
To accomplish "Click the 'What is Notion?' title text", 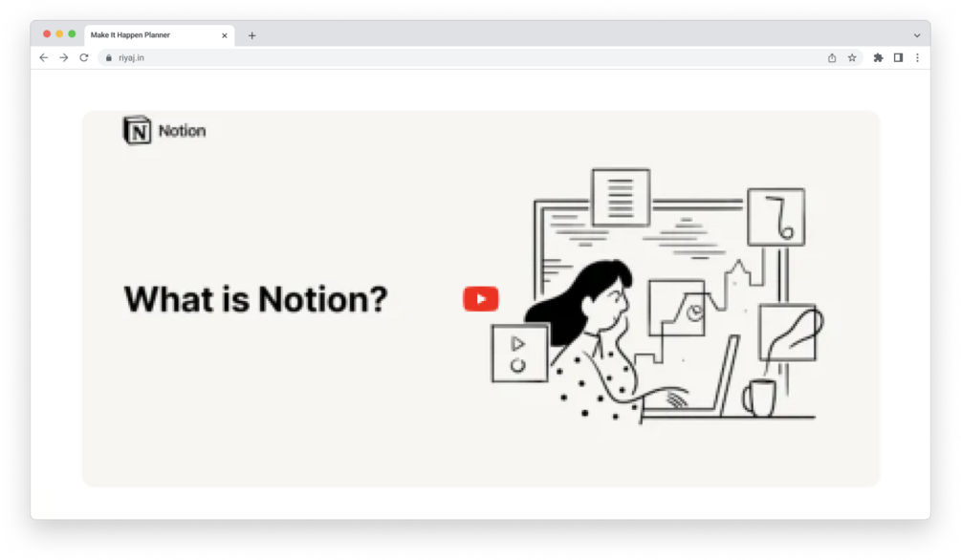I will (x=255, y=299).
